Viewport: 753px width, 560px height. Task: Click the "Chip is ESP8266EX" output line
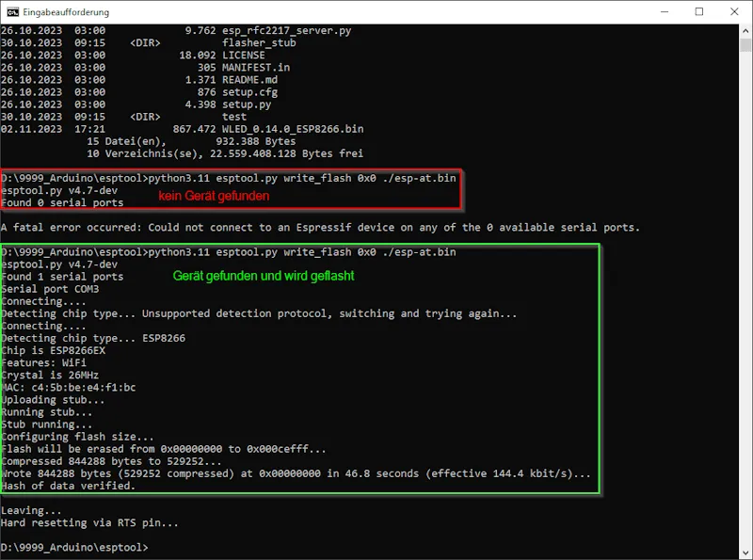coord(54,350)
